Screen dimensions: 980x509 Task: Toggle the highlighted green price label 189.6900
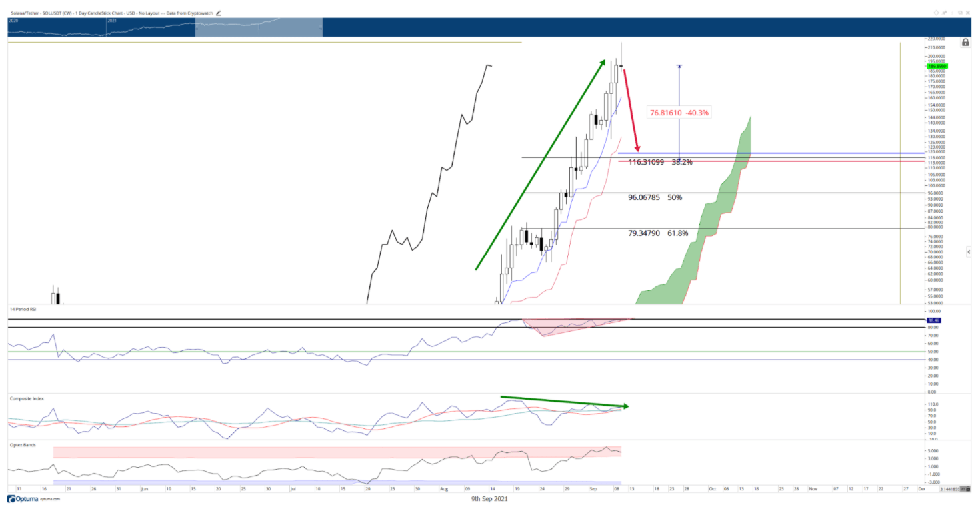tap(937, 66)
